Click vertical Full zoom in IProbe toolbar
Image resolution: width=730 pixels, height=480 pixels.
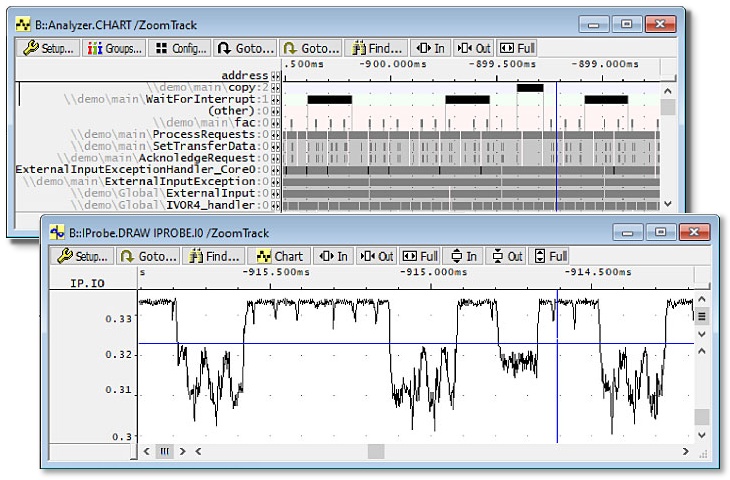(x=547, y=256)
